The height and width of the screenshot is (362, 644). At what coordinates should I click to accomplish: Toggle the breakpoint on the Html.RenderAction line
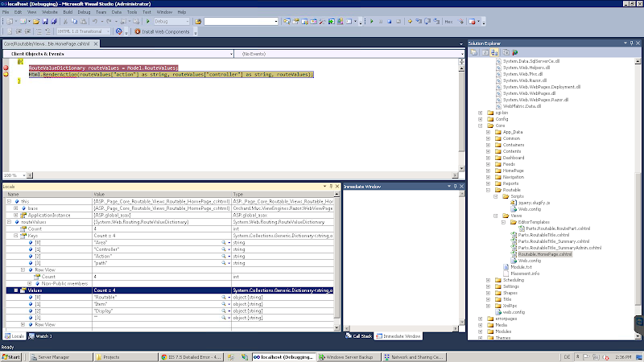click(6, 75)
